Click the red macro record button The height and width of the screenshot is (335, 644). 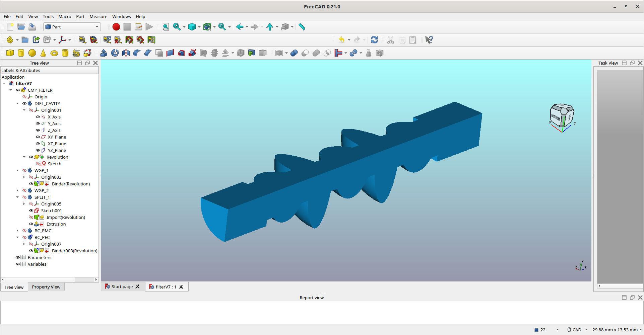pyautogui.click(x=116, y=27)
